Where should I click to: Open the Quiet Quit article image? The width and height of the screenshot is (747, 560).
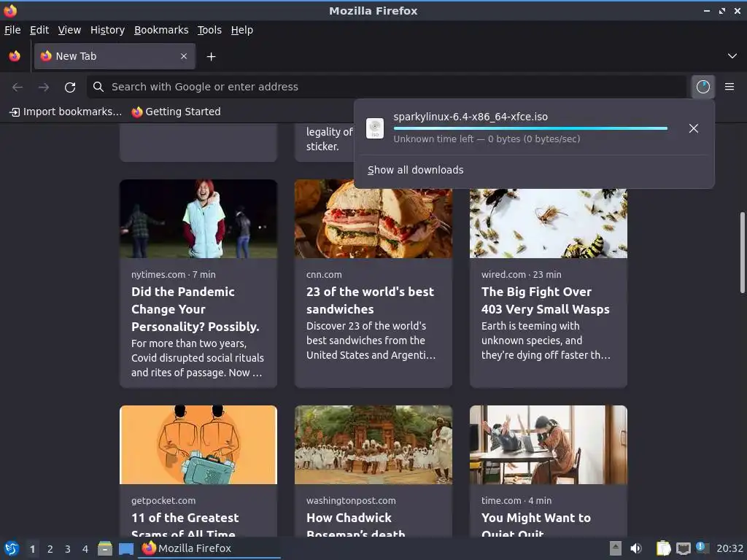click(549, 445)
